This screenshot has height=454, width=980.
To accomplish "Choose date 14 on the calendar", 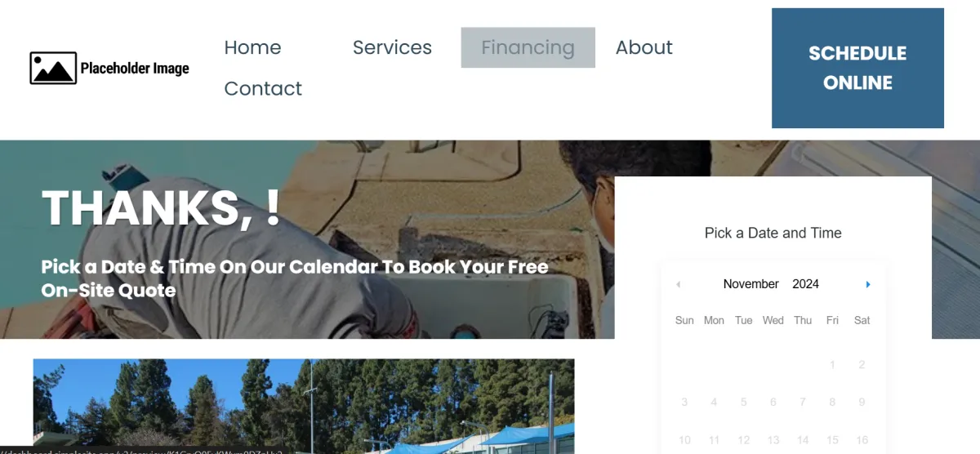I will pos(803,440).
